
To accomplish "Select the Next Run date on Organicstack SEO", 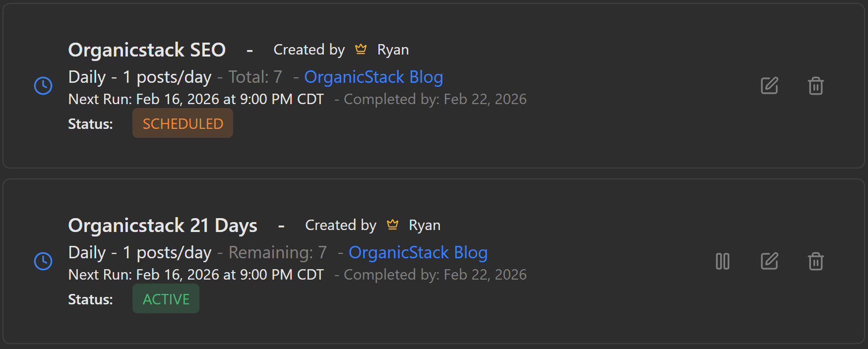I will [x=230, y=99].
